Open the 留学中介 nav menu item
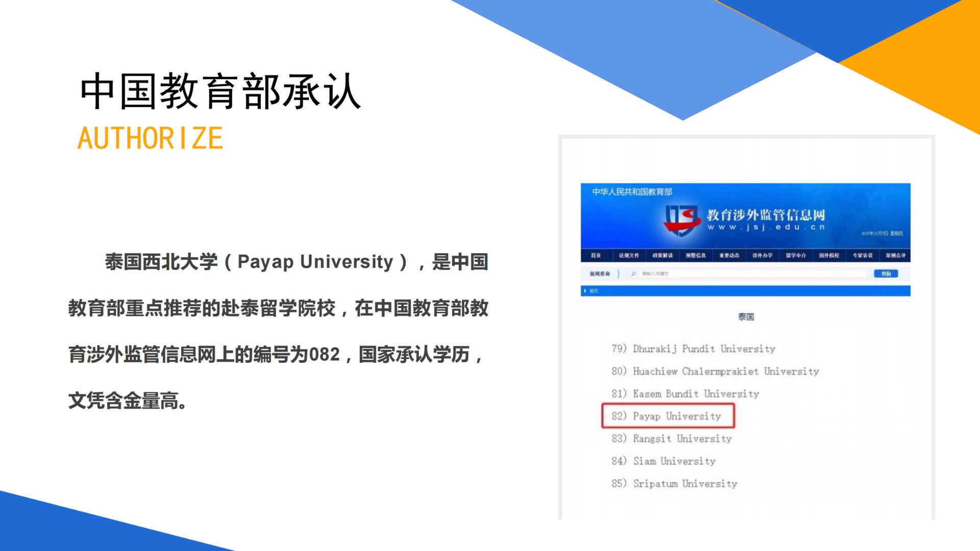Screen dimensions: 980x551 [x=796, y=256]
